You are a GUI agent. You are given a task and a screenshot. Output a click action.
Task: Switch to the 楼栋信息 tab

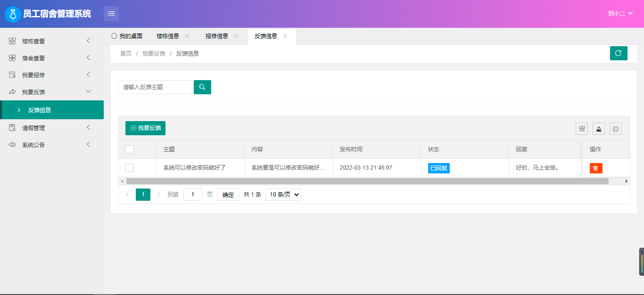(x=168, y=36)
